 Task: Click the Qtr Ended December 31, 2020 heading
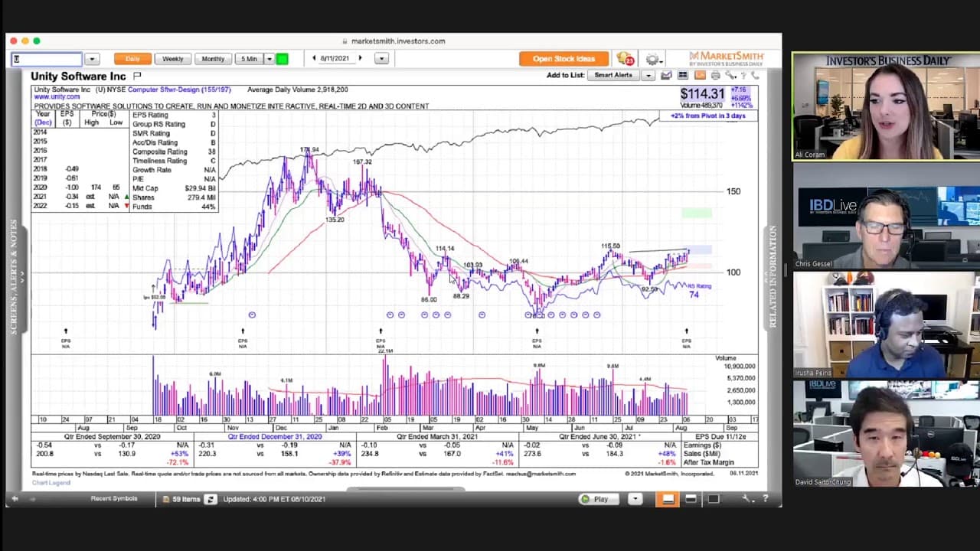tap(275, 436)
